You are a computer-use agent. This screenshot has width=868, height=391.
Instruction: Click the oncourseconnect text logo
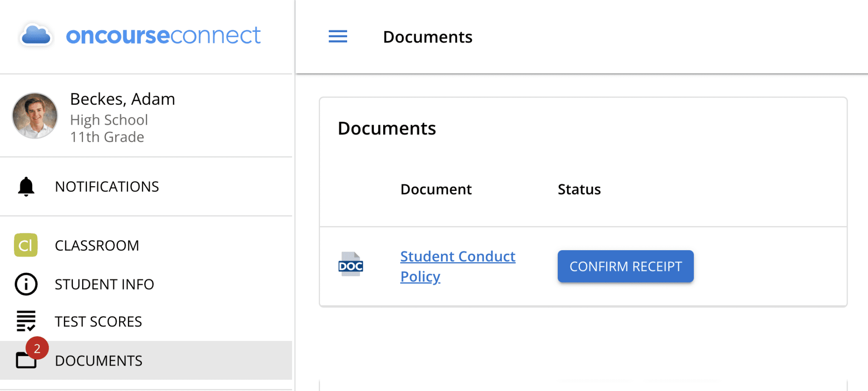pyautogui.click(x=163, y=35)
